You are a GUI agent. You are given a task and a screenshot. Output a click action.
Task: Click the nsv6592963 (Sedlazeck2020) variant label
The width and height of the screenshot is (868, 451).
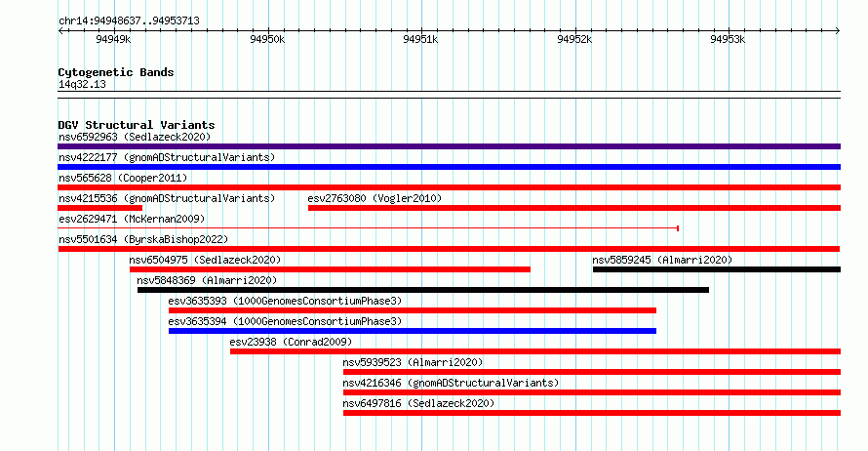coord(135,137)
